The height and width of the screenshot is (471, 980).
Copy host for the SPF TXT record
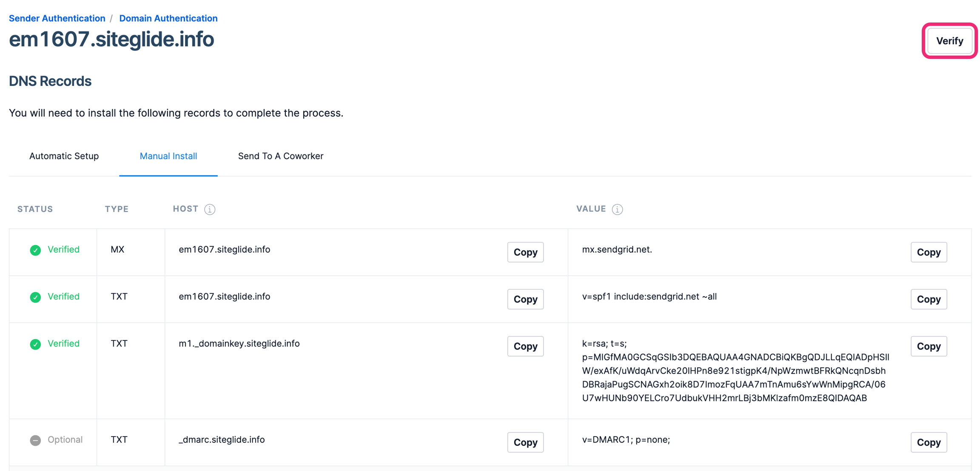click(525, 299)
